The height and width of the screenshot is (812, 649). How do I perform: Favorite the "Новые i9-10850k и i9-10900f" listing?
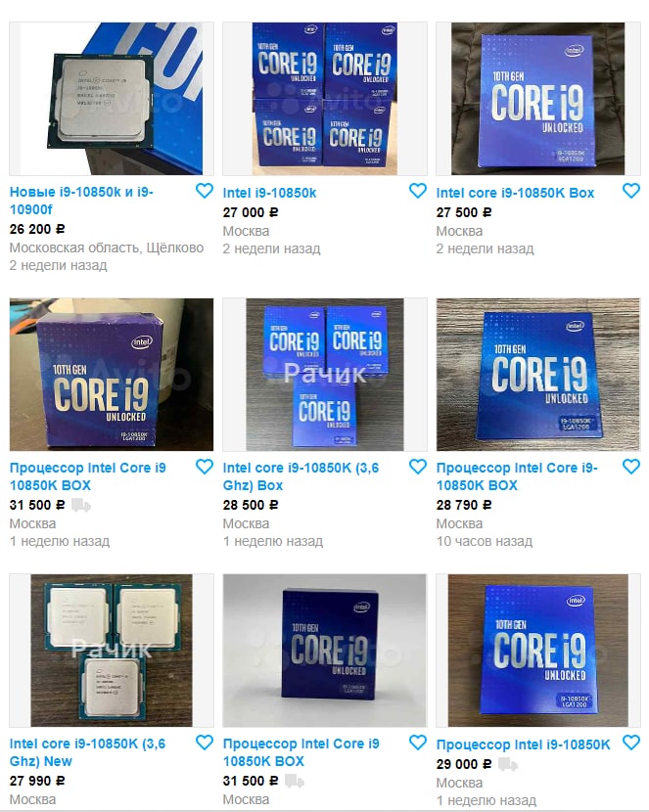click(205, 191)
